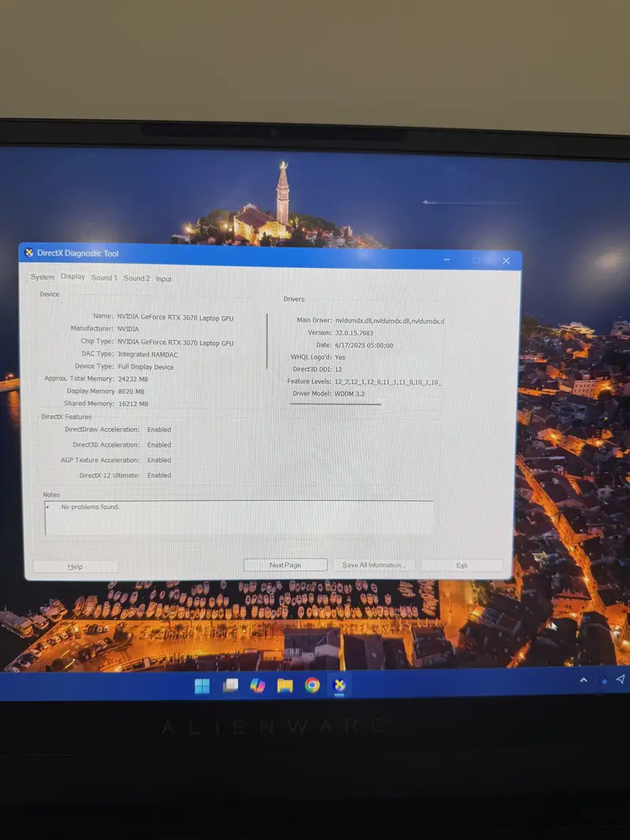Launch Copilot from the taskbar
The height and width of the screenshot is (840, 630).
pyautogui.click(x=258, y=686)
